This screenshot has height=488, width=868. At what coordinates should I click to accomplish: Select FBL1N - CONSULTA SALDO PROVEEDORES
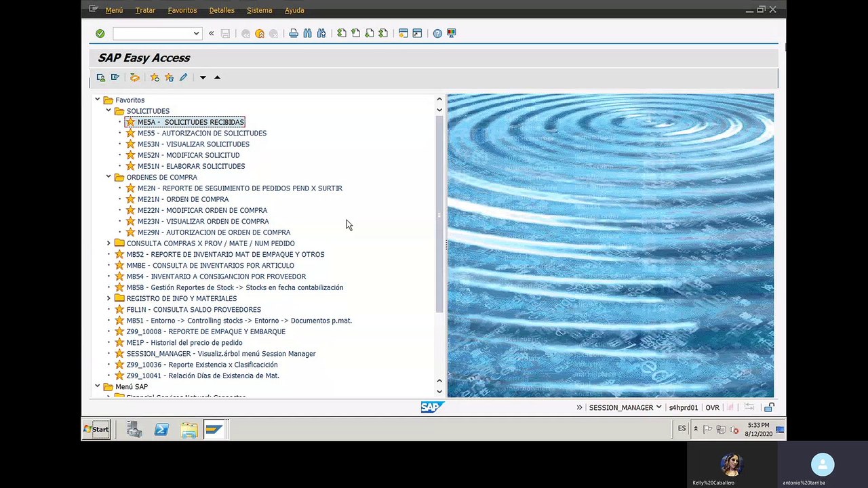193,309
